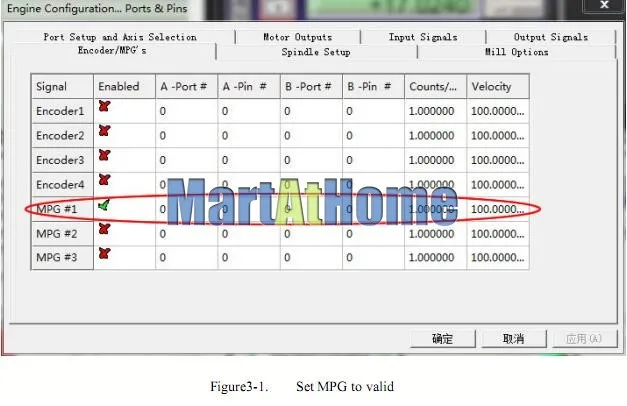Edit Encoder1 B -Port # cell
Image resolution: width=627 pixels, height=406 pixels.
point(312,111)
